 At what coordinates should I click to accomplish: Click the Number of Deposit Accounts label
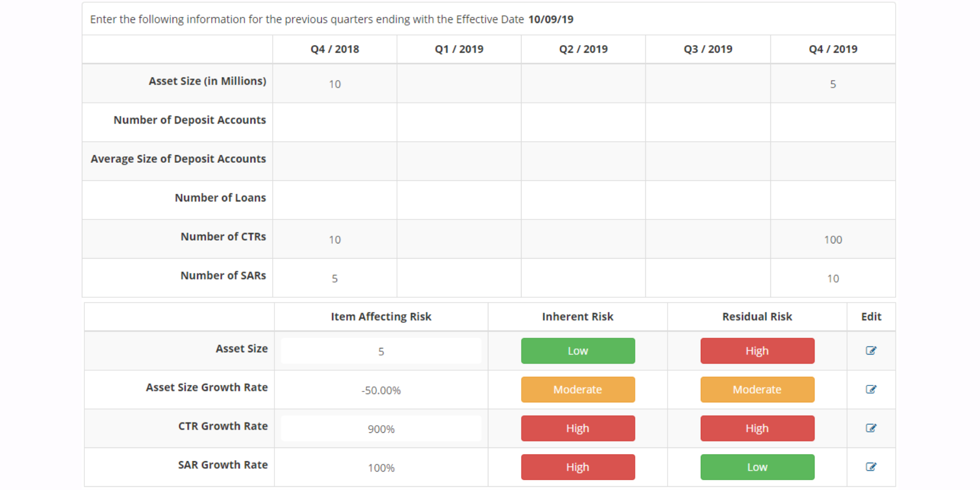tap(189, 120)
